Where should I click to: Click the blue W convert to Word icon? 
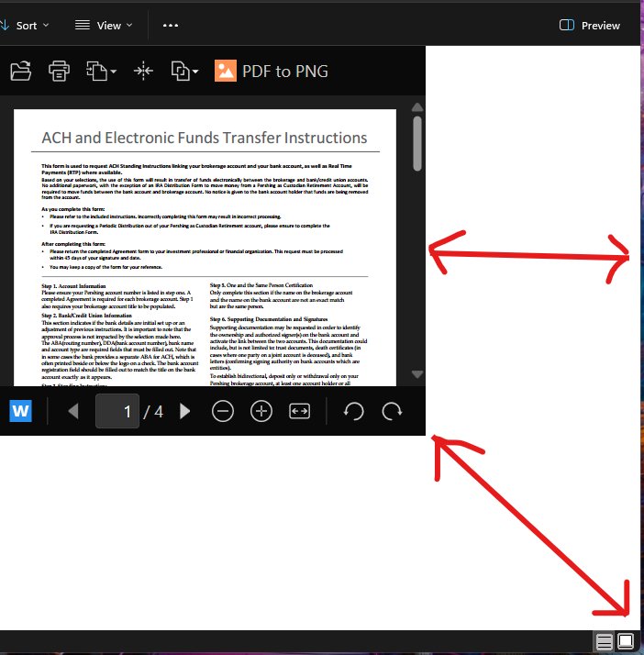pyautogui.click(x=20, y=411)
